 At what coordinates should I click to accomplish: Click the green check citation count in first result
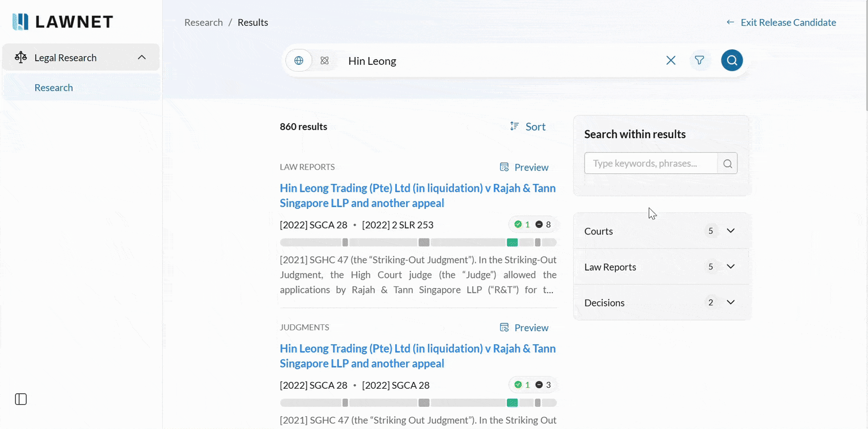pyautogui.click(x=522, y=224)
